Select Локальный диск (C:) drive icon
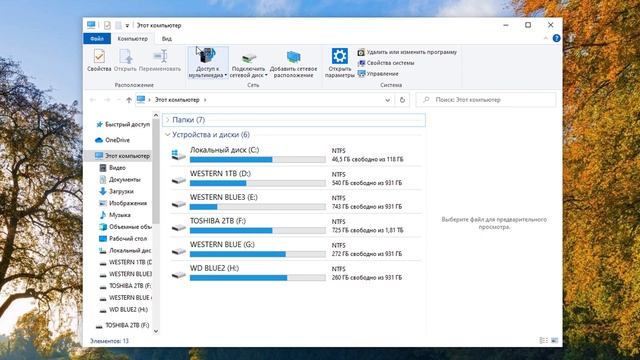The width and height of the screenshot is (640, 360). [x=179, y=155]
